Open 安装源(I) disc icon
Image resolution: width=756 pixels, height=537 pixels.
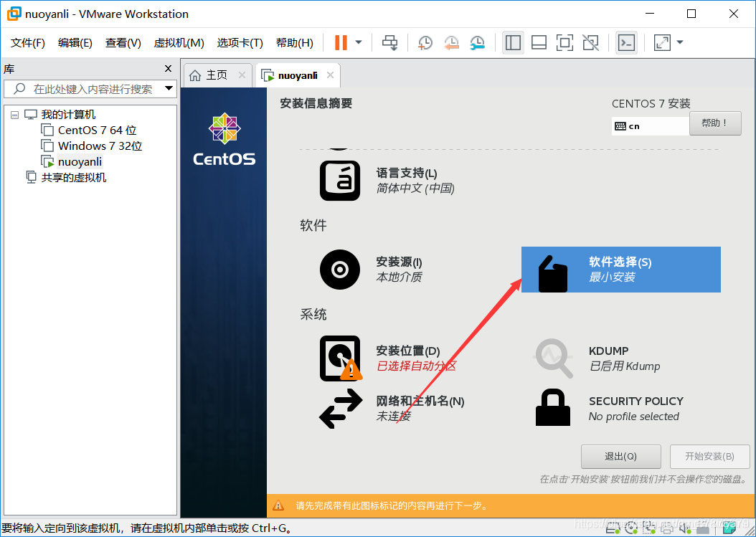[340, 270]
